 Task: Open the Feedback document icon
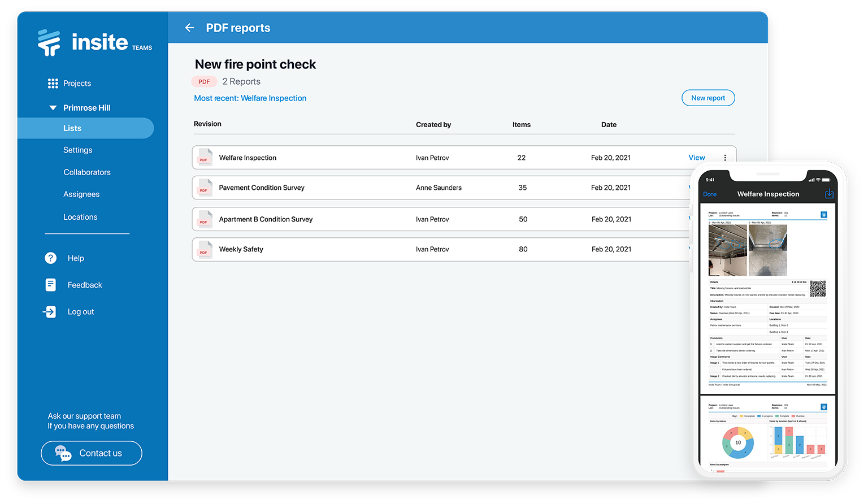click(x=51, y=285)
